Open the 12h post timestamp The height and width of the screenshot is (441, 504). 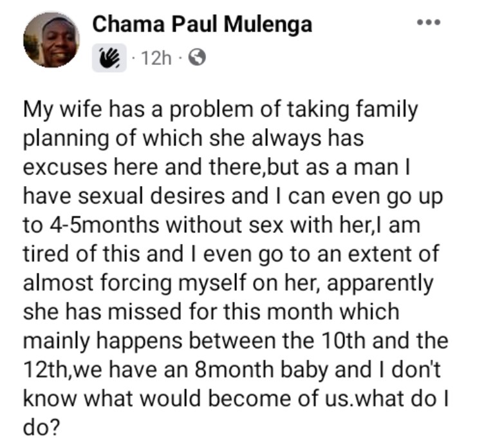tap(157, 59)
